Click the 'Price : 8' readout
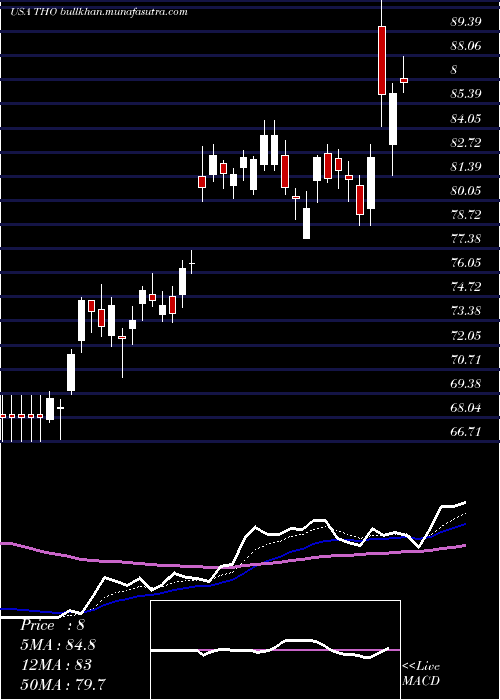Image resolution: width=500 pixels, height=700 pixels. click(x=52, y=625)
